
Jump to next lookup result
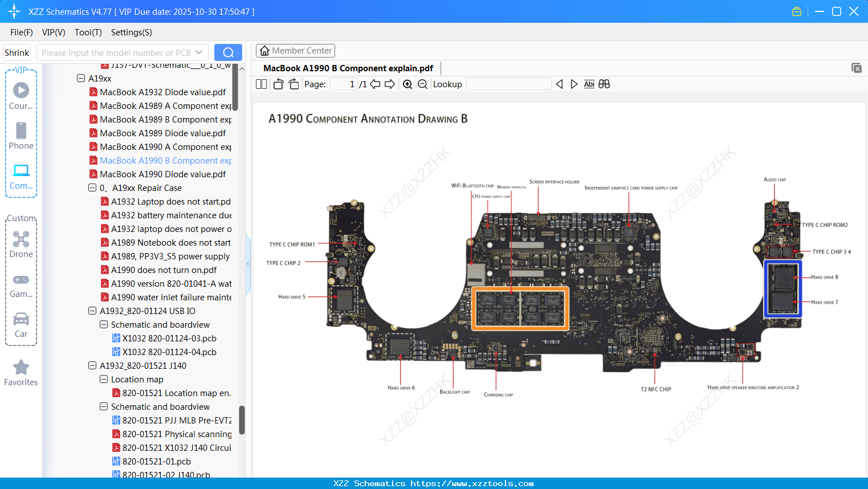574,84
